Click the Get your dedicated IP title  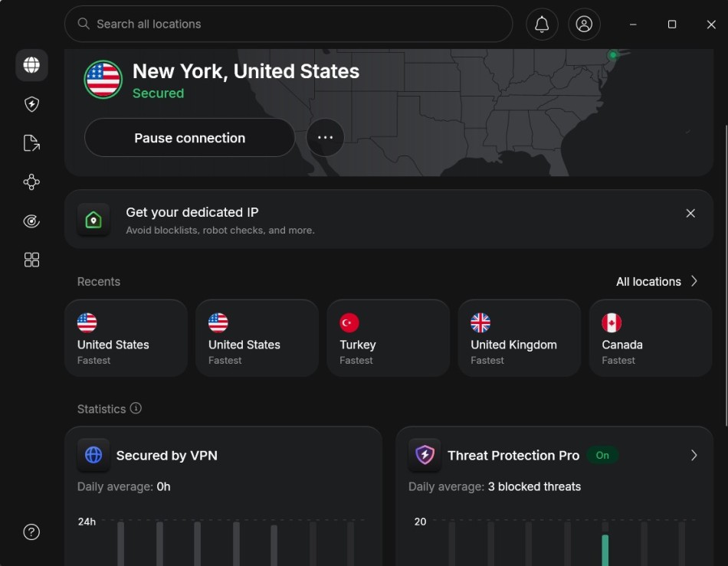(x=192, y=212)
